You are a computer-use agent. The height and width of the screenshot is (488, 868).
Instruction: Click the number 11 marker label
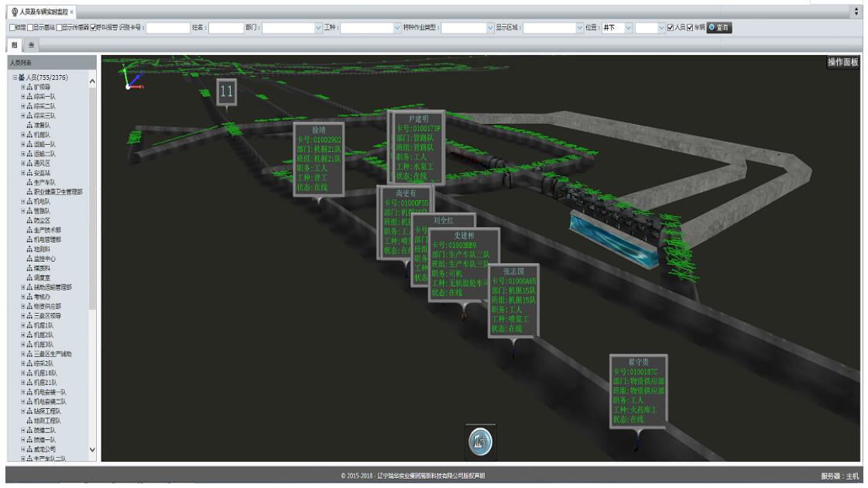tap(226, 91)
